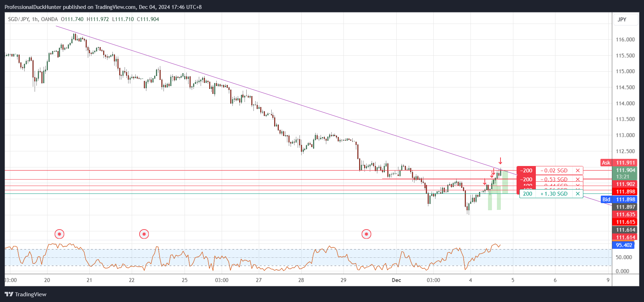Click the 112.500 price axis label
The height and width of the screenshot is (302, 644).
pos(625,151)
